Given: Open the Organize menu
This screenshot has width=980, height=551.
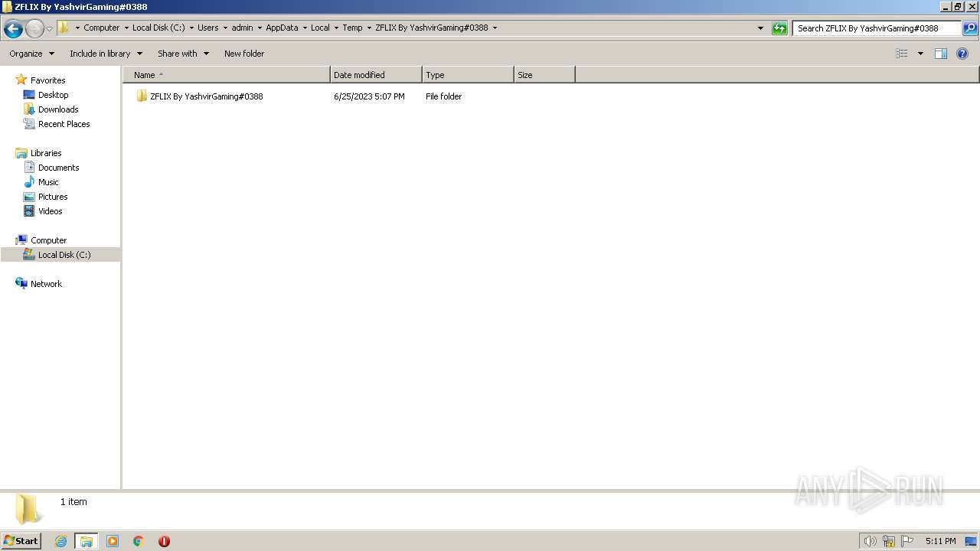Looking at the screenshot, I should click(32, 54).
